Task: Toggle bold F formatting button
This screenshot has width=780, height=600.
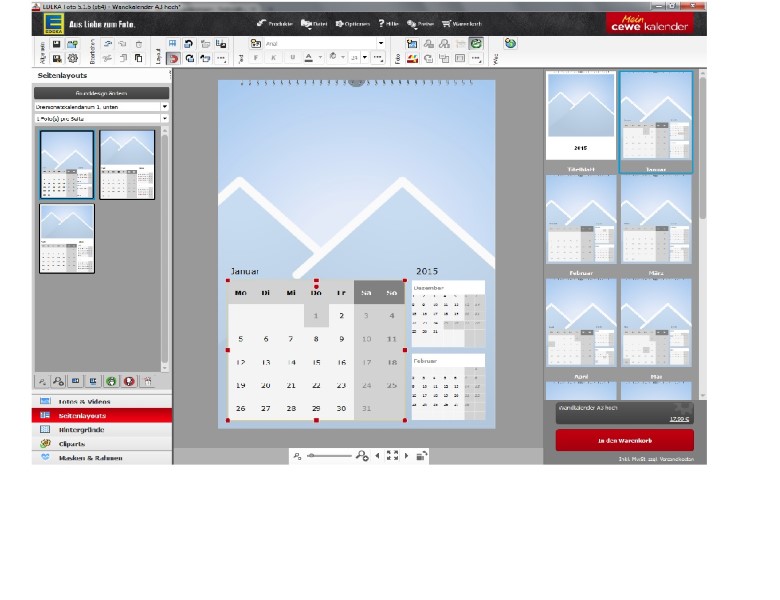Action: [x=256, y=58]
